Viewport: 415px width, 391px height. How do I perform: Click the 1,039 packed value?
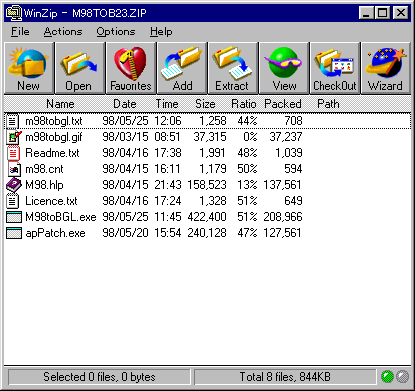[x=289, y=153]
